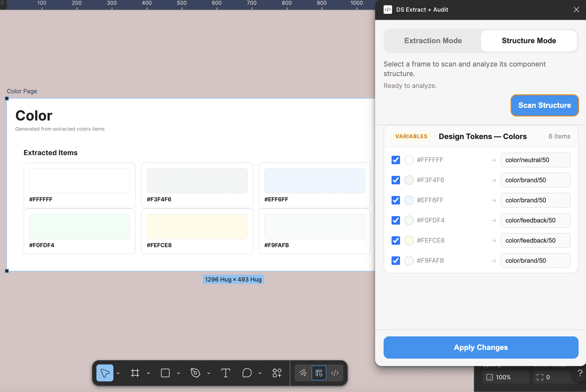The image size is (586, 392).
Task: Select the Text tool
Action: [x=225, y=373]
